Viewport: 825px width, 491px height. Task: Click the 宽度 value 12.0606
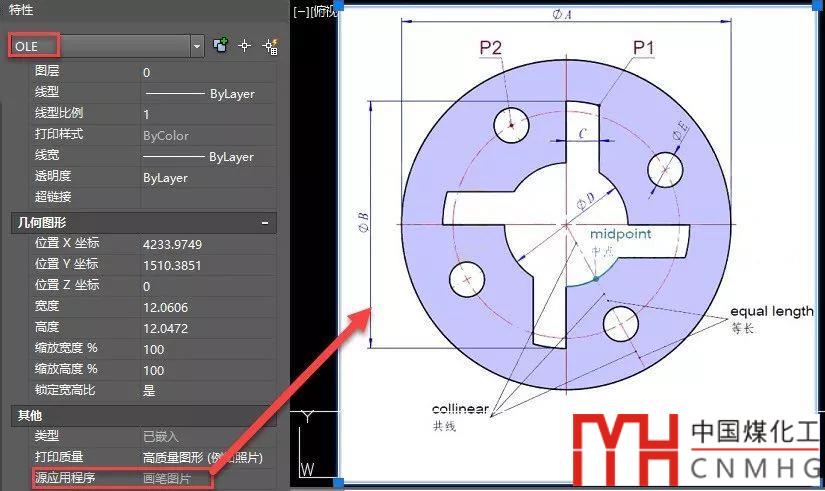pos(207,307)
